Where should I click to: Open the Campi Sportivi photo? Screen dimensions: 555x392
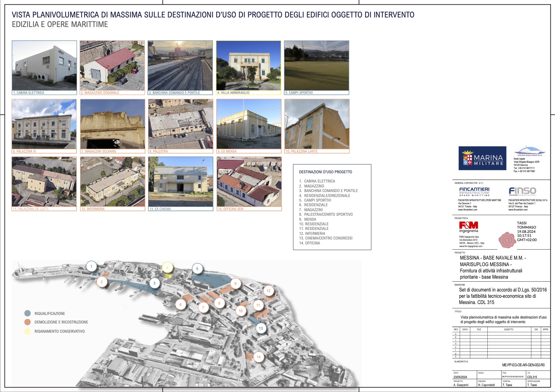coord(317,66)
